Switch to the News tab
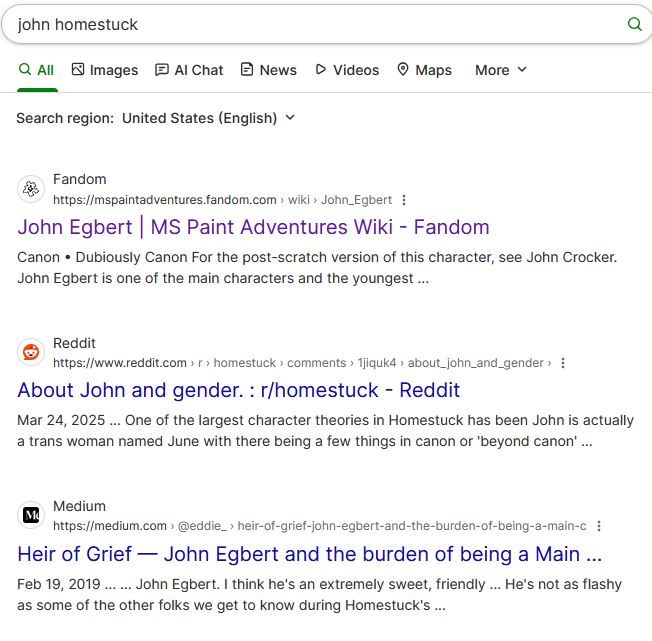This screenshot has height=641, width=652. click(268, 70)
